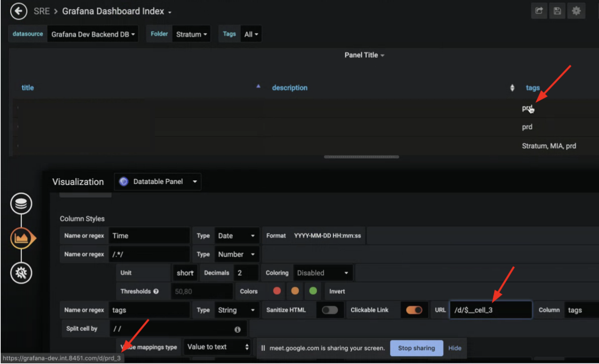The width and height of the screenshot is (599, 364).
Task: Open the Datatable Panel visualization dropdown
Action: (157, 182)
